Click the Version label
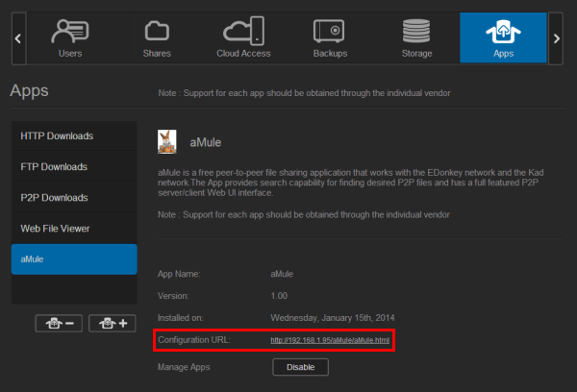The width and height of the screenshot is (577, 392). [173, 296]
